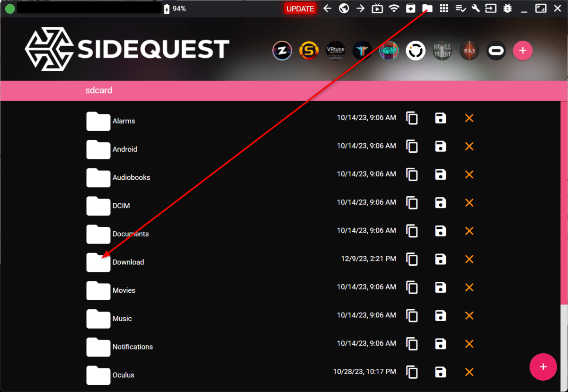Click copy icon in Download row
The width and height of the screenshot is (568, 392).
click(x=412, y=260)
